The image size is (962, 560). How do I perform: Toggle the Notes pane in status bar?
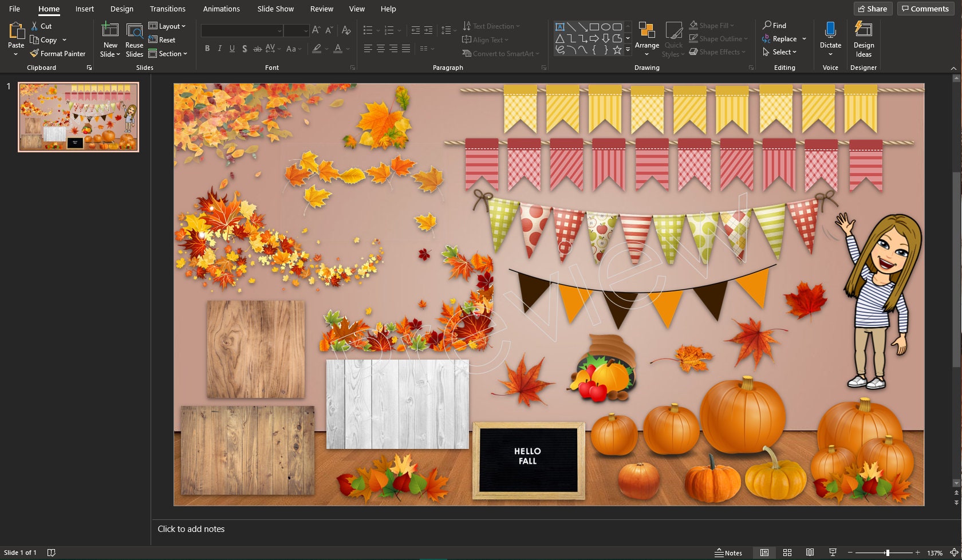728,553
